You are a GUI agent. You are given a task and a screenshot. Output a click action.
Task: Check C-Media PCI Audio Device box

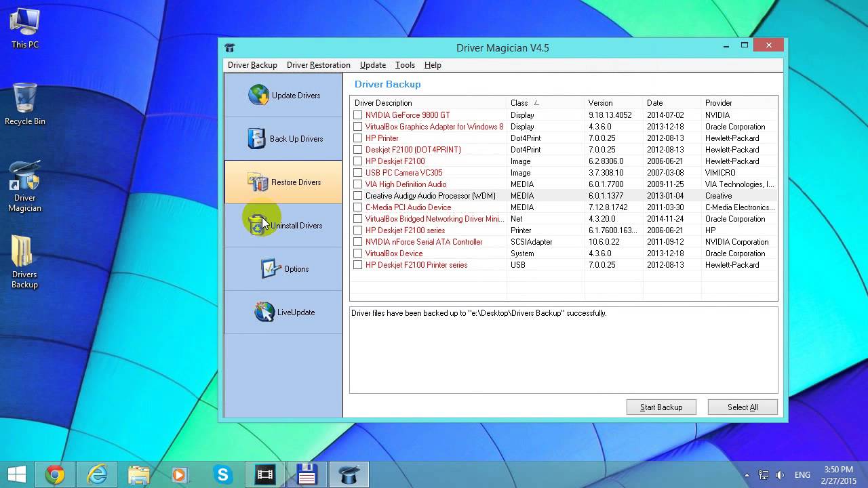coord(357,207)
